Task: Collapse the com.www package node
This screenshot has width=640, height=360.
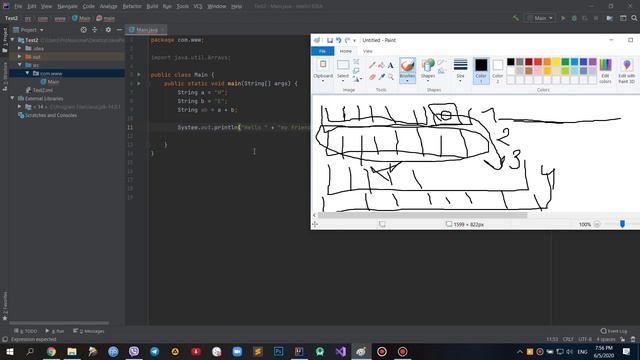Action: [x=27, y=73]
